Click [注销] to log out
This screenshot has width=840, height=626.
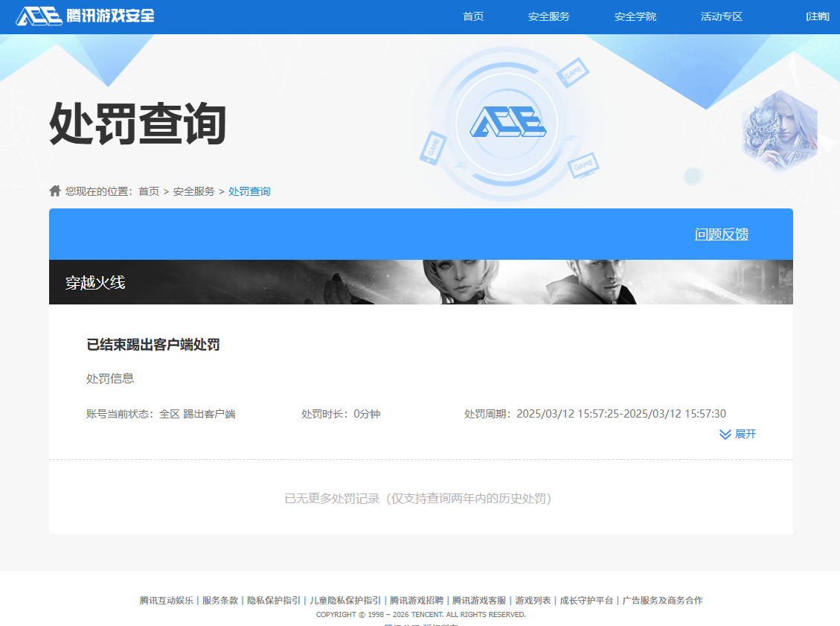(x=817, y=16)
